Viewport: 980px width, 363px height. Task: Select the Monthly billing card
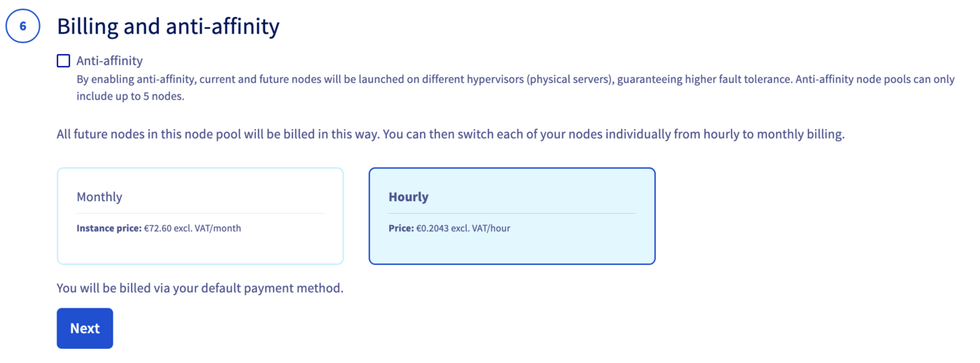click(200, 216)
